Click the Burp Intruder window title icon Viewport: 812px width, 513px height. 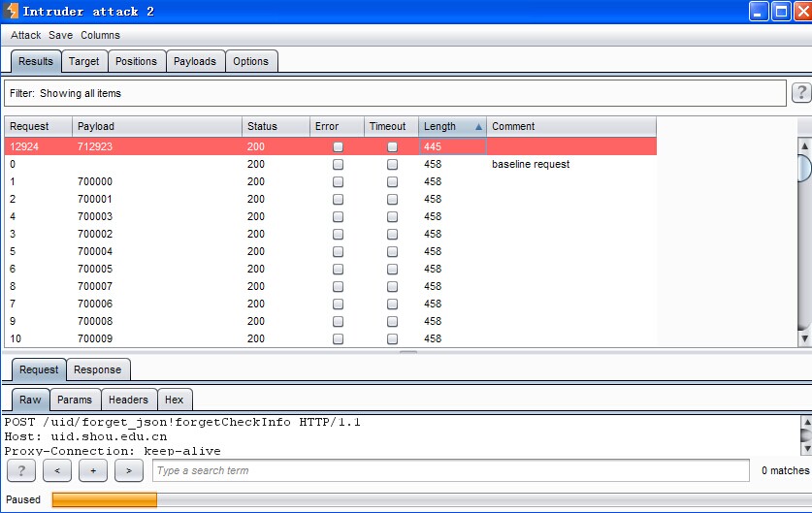click(x=11, y=11)
